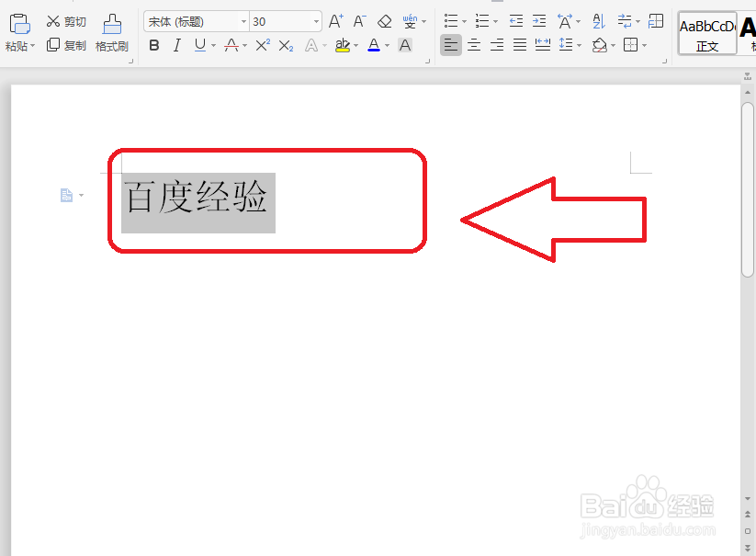The height and width of the screenshot is (556, 756).
Task: Toggle character shading A icon
Action: pos(405,45)
